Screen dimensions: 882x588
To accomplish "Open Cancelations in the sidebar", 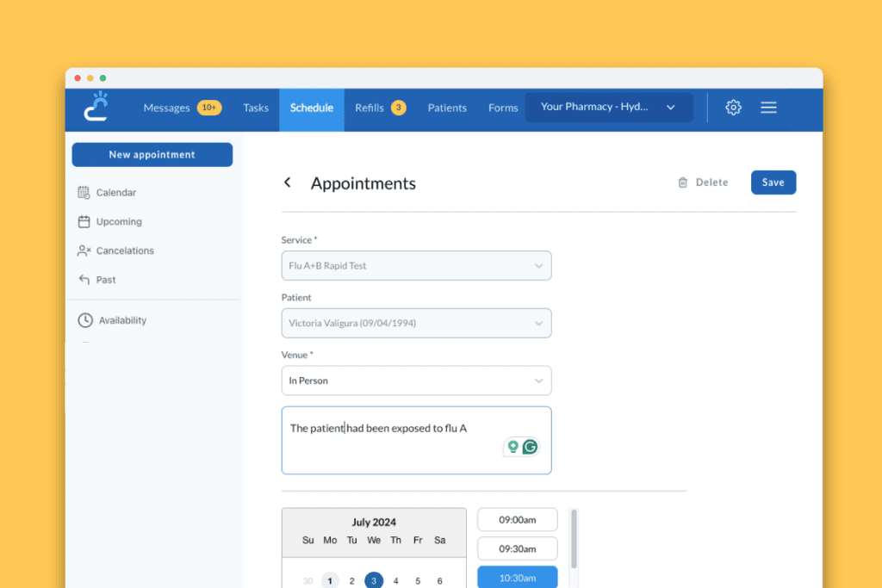I will (125, 251).
